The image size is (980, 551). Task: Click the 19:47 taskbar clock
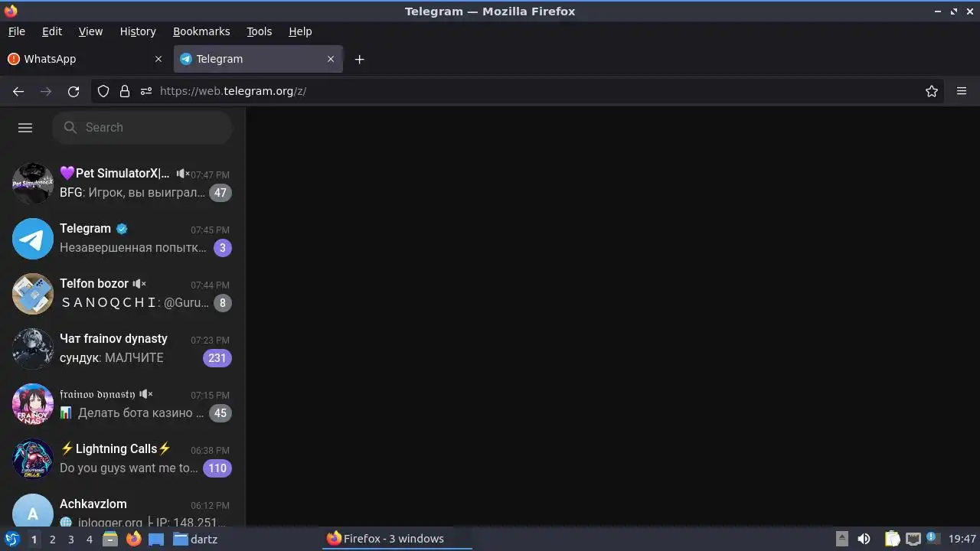tap(962, 539)
